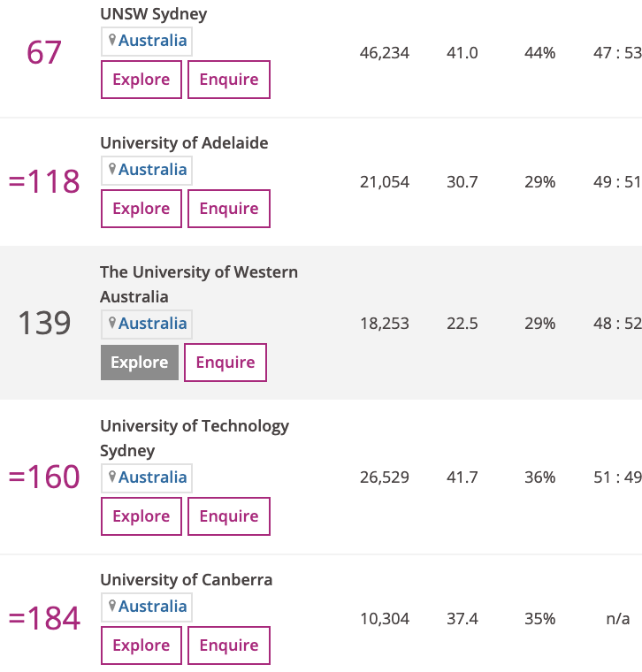Enquire about The University of Western Australia
Viewport: 642px width, 672px height.
225,363
